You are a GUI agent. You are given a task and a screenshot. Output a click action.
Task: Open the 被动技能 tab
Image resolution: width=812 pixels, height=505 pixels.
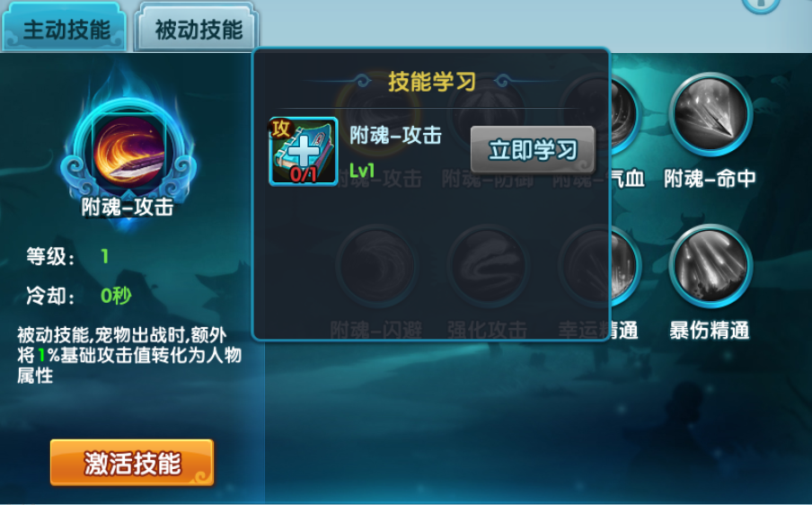[197, 28]
